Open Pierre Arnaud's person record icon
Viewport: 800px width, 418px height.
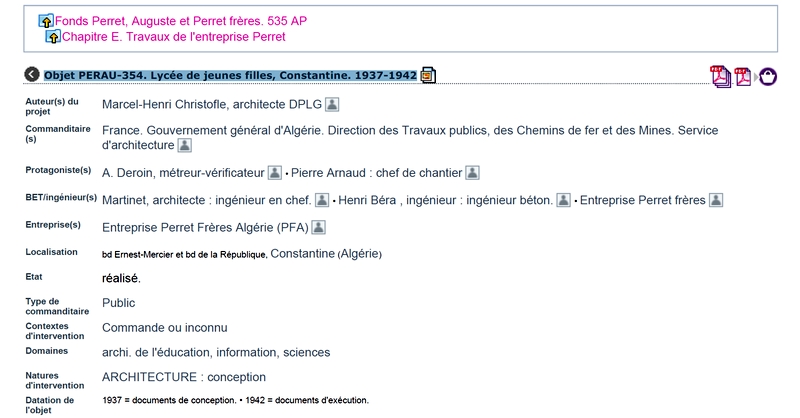click(472, 173)
